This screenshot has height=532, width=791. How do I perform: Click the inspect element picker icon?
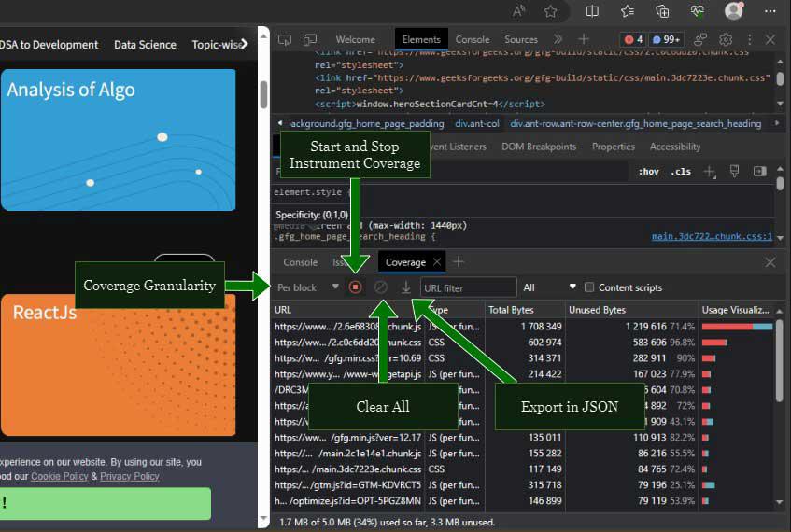tap(286, 39)
